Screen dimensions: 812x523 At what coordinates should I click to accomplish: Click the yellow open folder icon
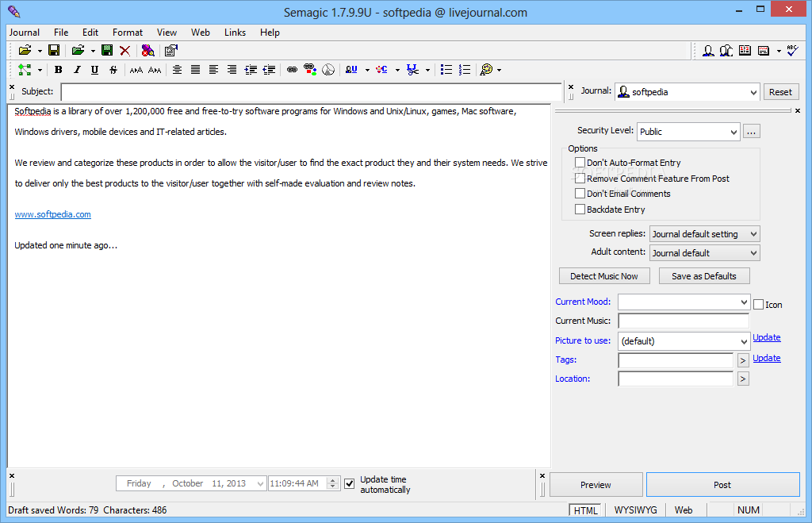25,50
